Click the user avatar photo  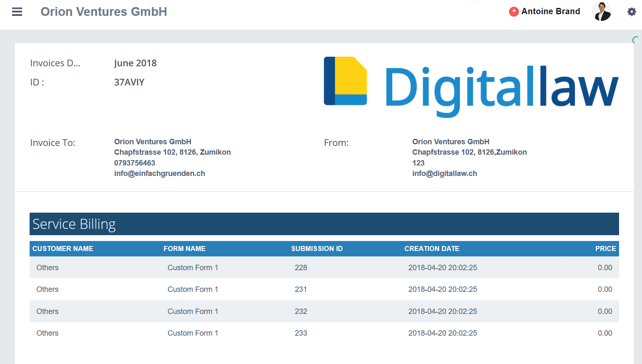point(601,12)
